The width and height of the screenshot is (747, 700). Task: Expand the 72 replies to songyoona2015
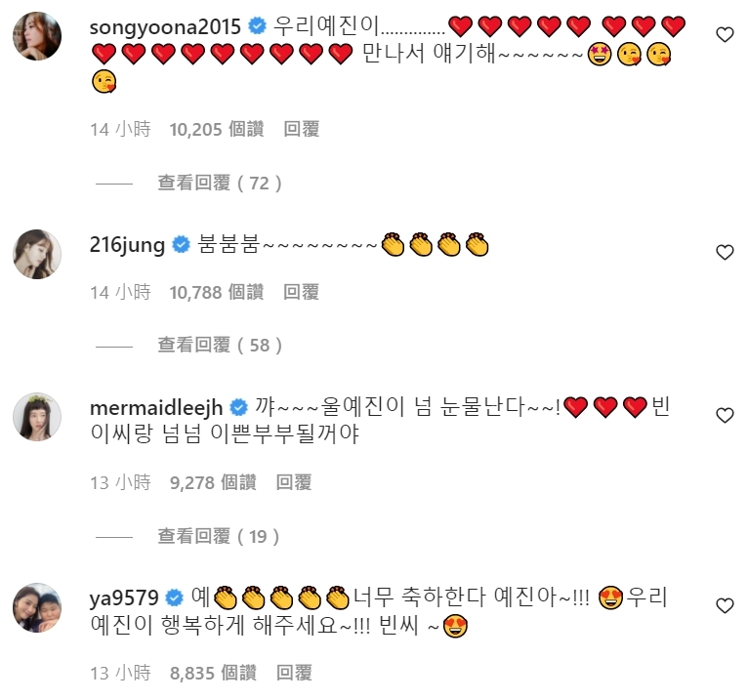pyautogui.click(x=221, y=183)
